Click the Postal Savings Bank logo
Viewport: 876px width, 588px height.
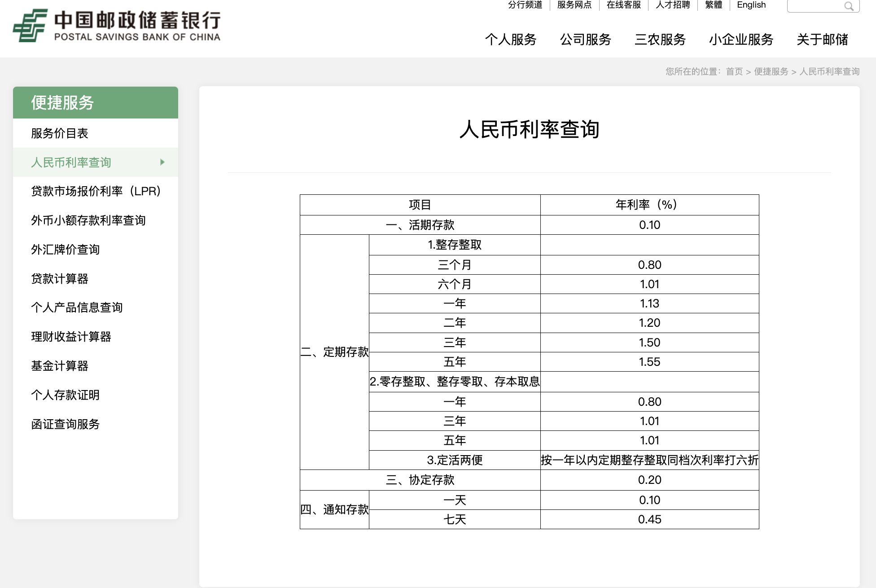pyautogui.click(x=117, y=26)
